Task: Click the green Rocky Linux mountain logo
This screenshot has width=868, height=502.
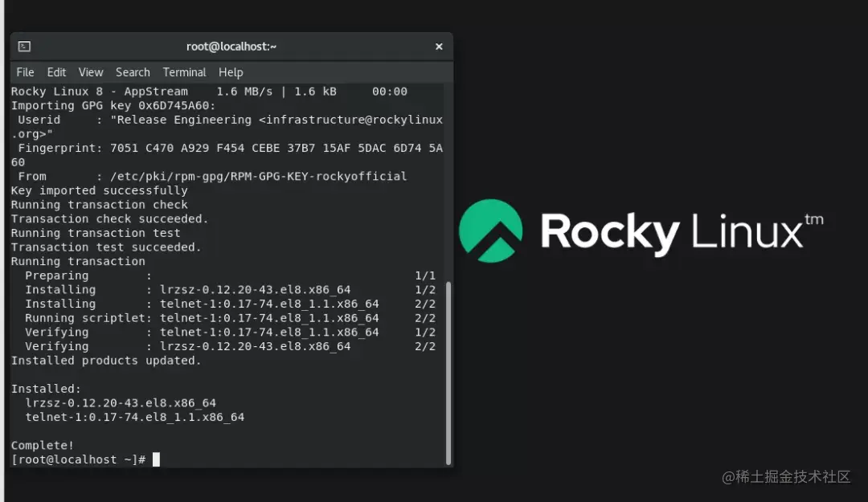Action: pos(490,231)
